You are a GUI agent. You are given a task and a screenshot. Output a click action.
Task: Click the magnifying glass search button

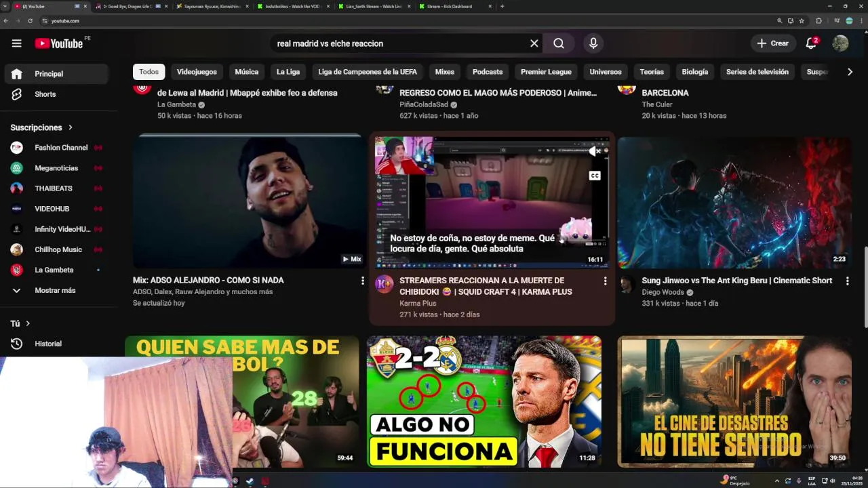click(x=559, y=43)
